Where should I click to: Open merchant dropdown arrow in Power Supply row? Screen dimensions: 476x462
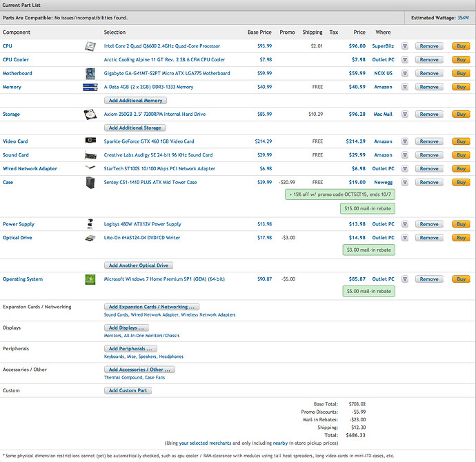[x=405, y=224]
